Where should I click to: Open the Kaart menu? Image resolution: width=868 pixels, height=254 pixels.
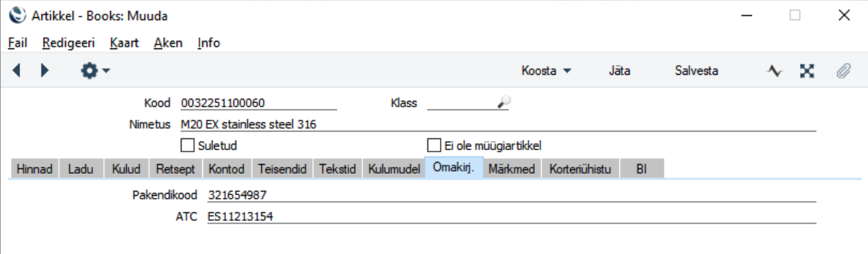[x=125, y=43]
